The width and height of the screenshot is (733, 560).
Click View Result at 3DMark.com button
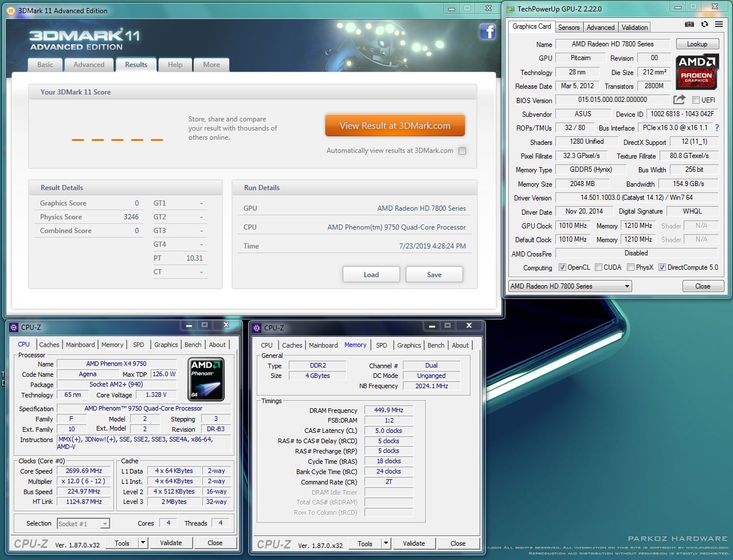pos(395,126)
